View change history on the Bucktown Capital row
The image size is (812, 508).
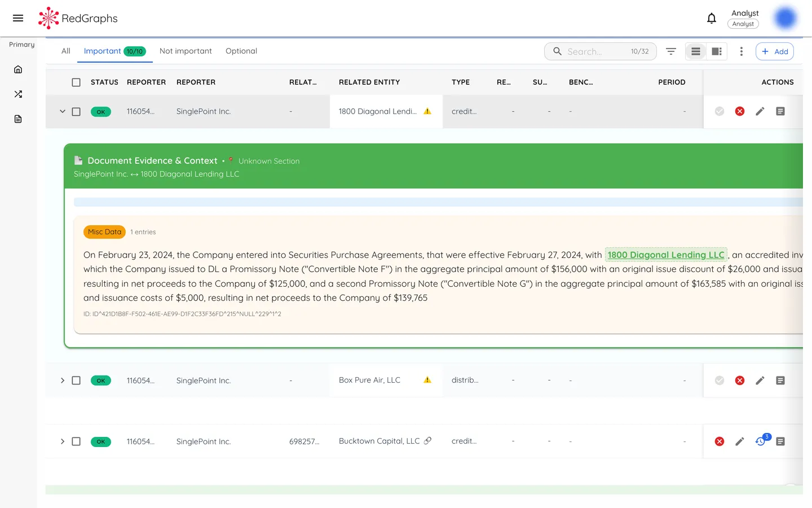click(760, 441)
